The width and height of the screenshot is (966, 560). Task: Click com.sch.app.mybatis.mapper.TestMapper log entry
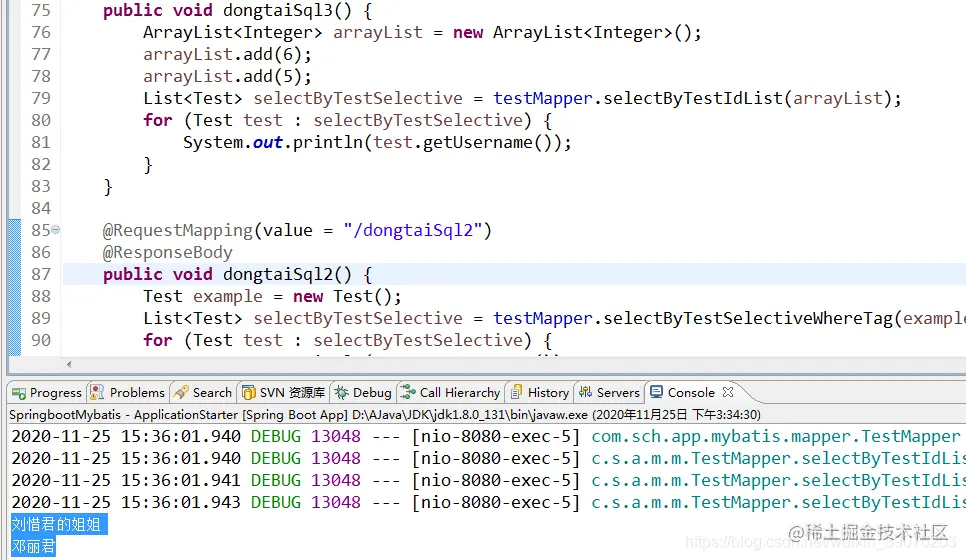[x=776, y=436]
